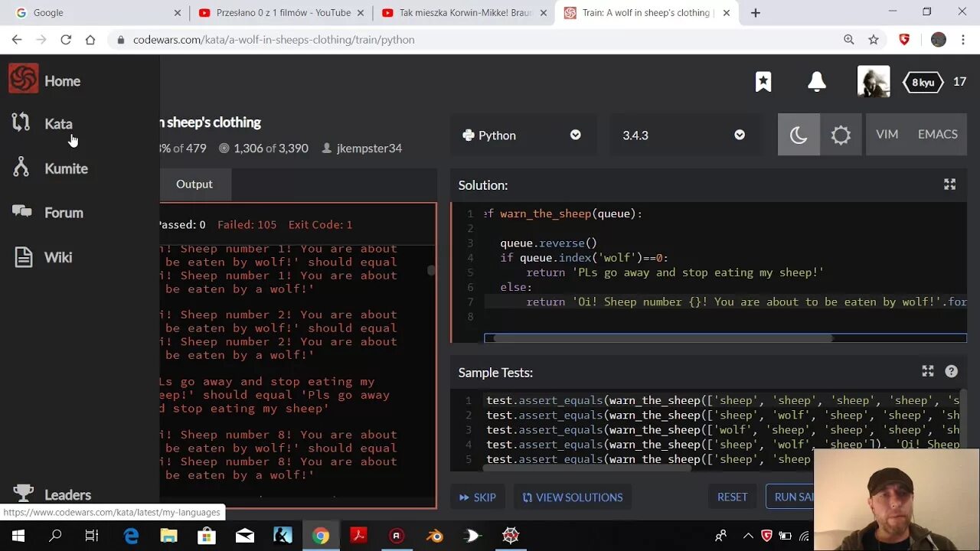Image resolution: width=980 pixels, height=551 pixels.
Task: Open Blender from taskbar
Action: coord(435,536)
